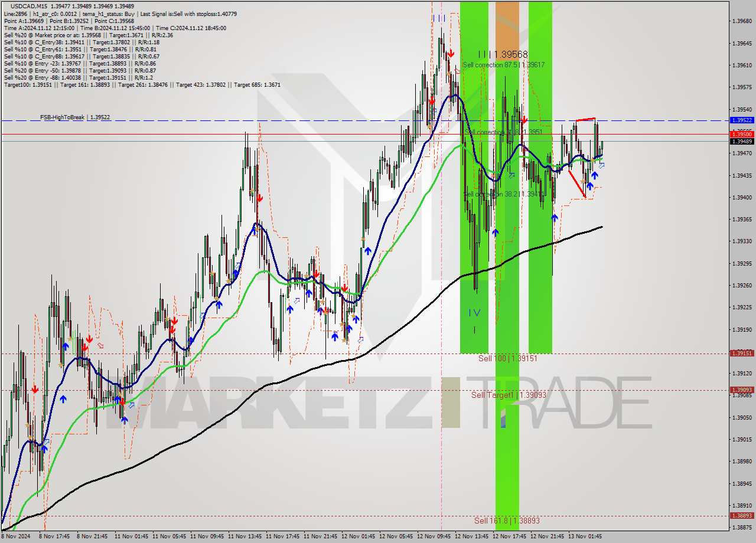Click the '12 Nov 01:45' time label

pos(358,537)
